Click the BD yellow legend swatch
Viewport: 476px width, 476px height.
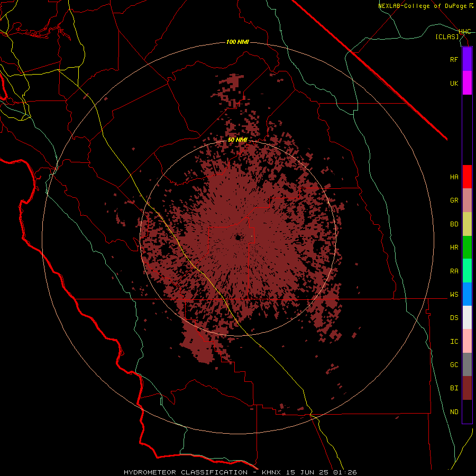pos(467,224)
